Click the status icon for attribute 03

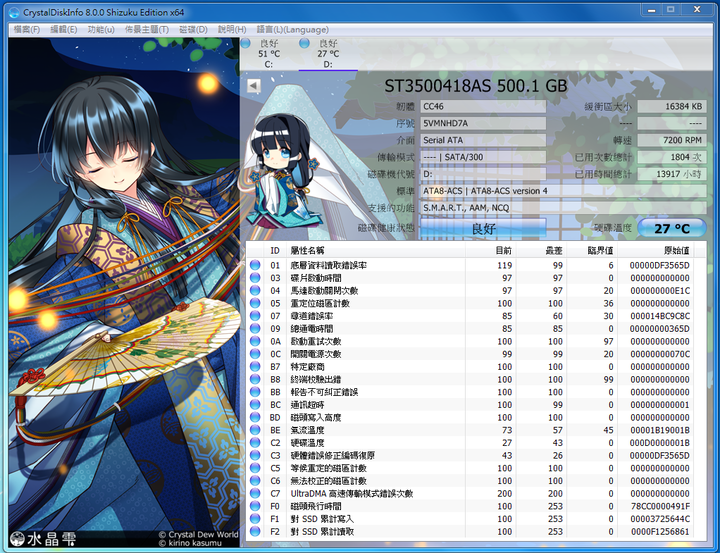255,278
